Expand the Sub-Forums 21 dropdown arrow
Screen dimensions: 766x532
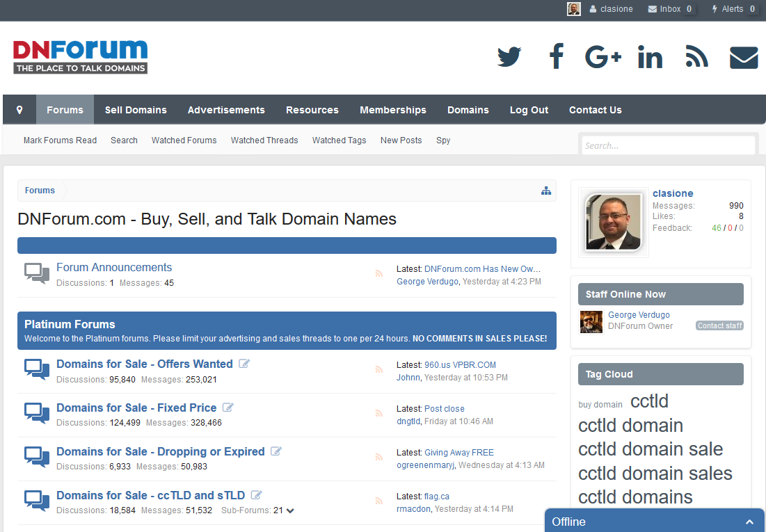click(290, 510)
